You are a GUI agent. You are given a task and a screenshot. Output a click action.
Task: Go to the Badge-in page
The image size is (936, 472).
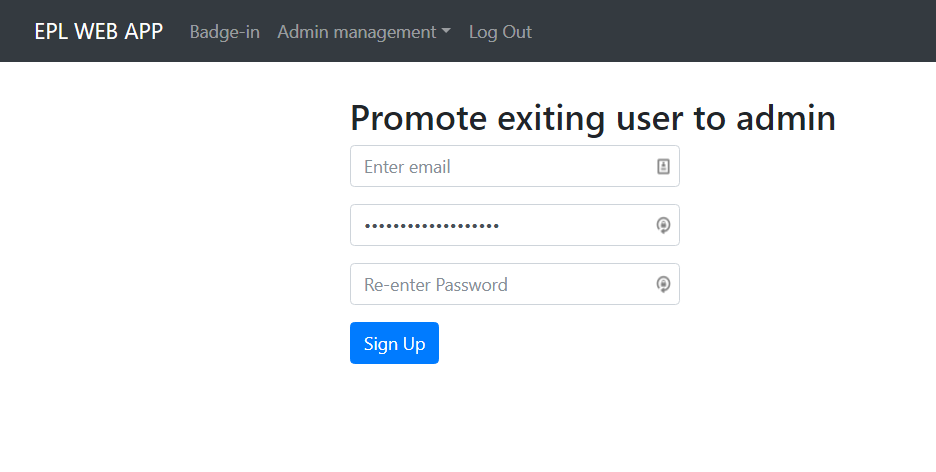pyautogui.click(x=224, y=32)
